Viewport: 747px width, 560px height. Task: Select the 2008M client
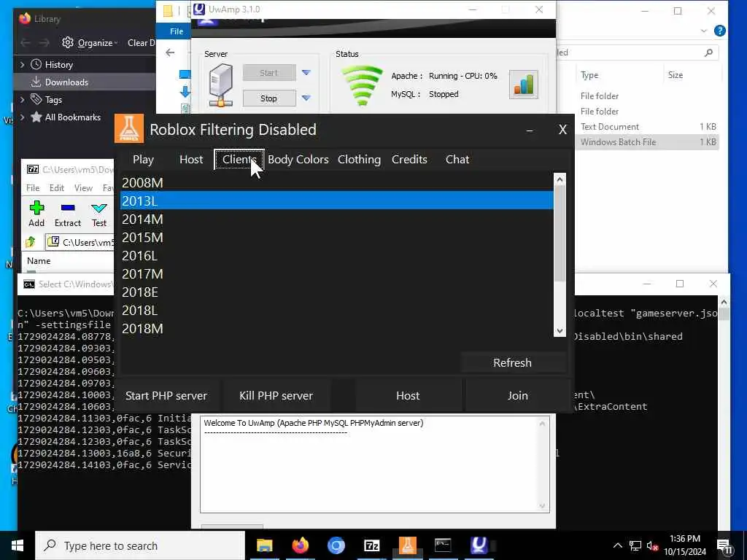coord(336,182)
